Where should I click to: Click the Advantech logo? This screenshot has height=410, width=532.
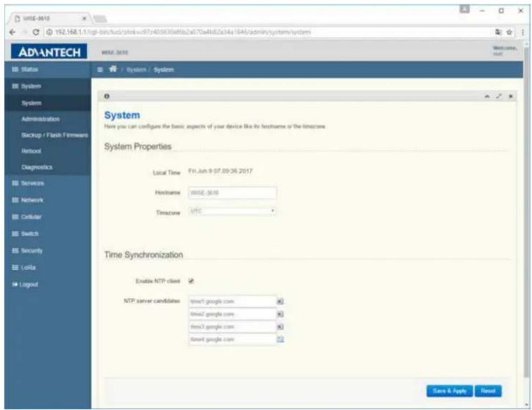point(49,52)
